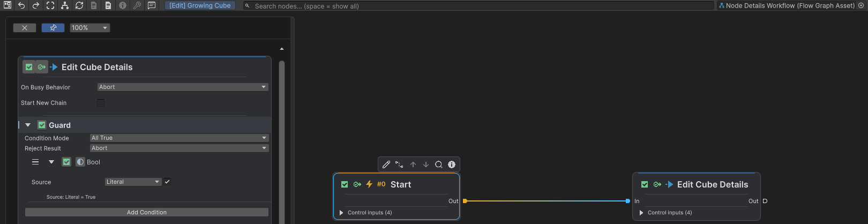This screenshot has width=868, height=224.
Task: Click the Search nodes field
Action: pyautogui.click(x=478, y=6)
